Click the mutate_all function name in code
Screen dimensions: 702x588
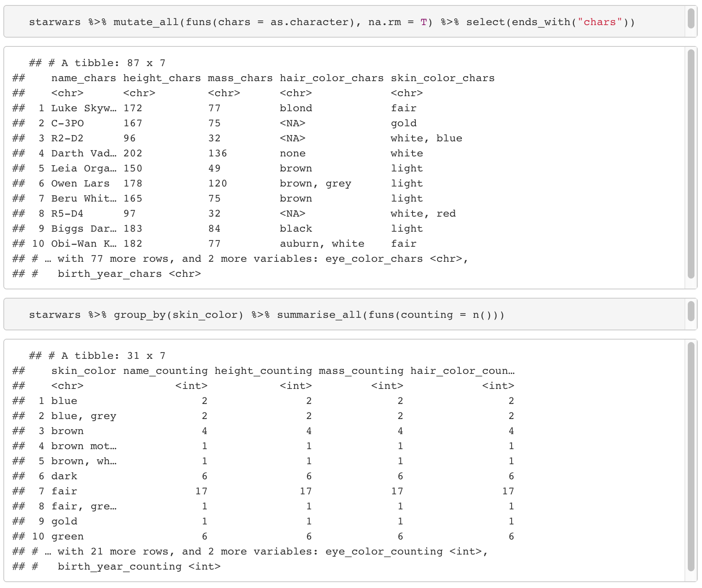(146, 22)
